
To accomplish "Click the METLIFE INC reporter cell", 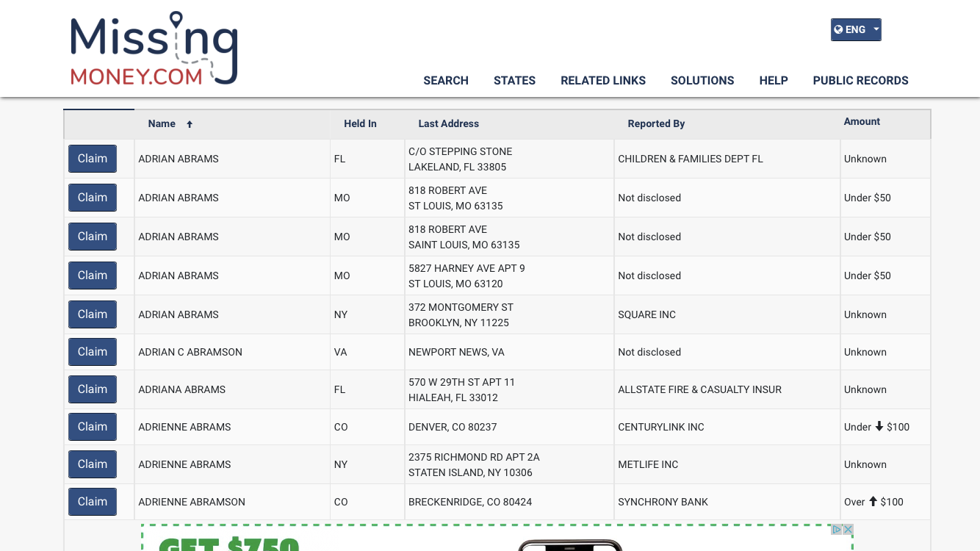I will click(727, 464).
